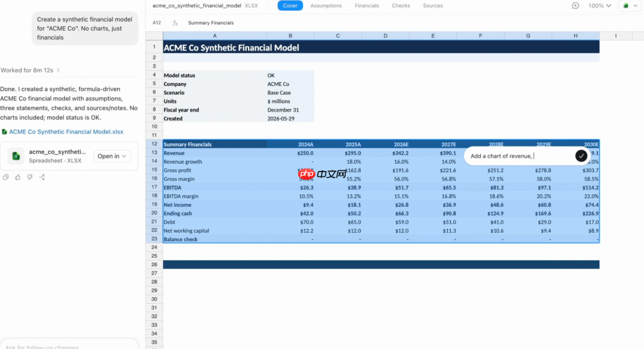The width and height of the screenshot is (644, 349).
Task: Click the green spreadsheet file icon in attachment card
Action: click(16, 156)
